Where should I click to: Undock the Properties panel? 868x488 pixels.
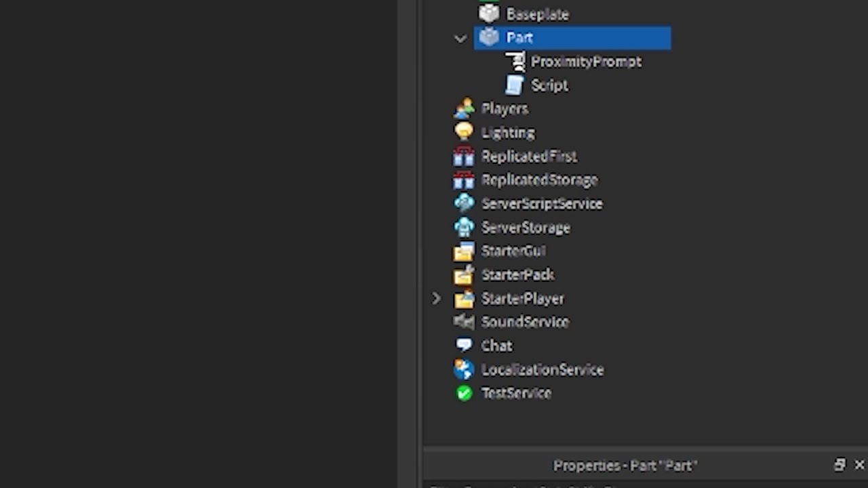pyautogui.click(x=840, y=465)
